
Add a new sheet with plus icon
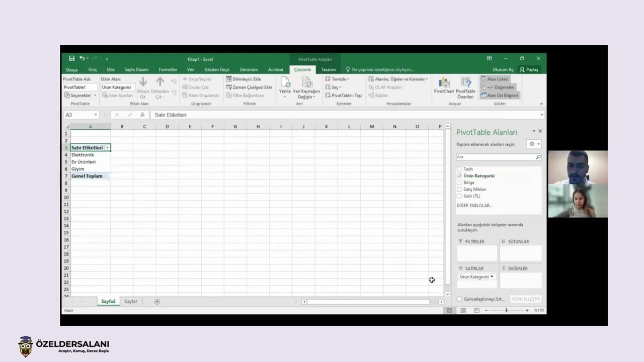(x=157, y=301)
